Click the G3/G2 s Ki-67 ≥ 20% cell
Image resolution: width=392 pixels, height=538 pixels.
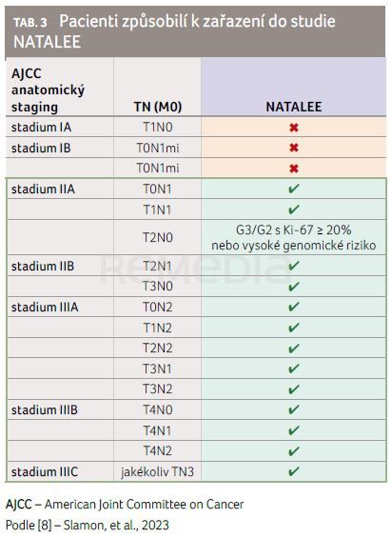pyautogui.click(x=294, y=237)
